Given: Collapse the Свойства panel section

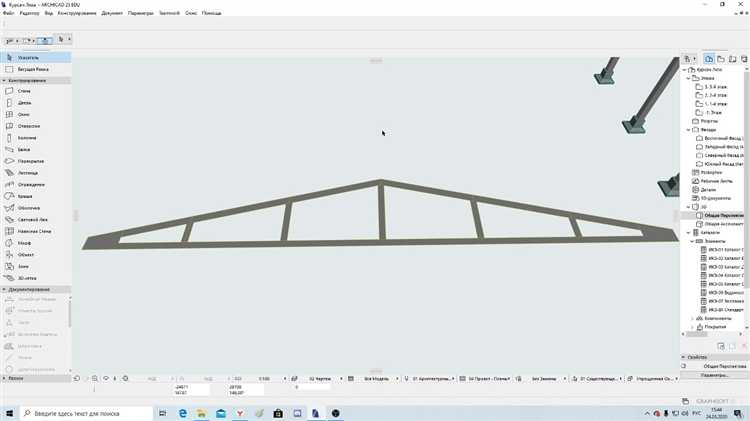Looking at the screenshot, I should tap(684, 357).
